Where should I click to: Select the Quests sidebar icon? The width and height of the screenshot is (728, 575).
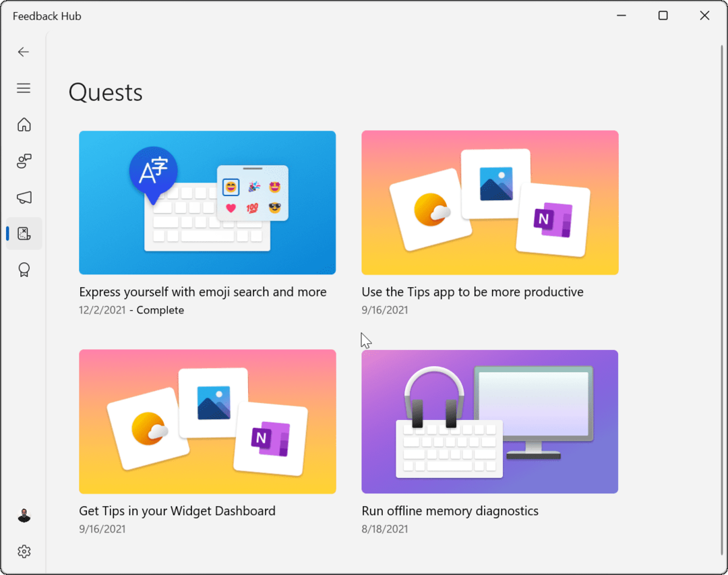[x=24, y=234]
